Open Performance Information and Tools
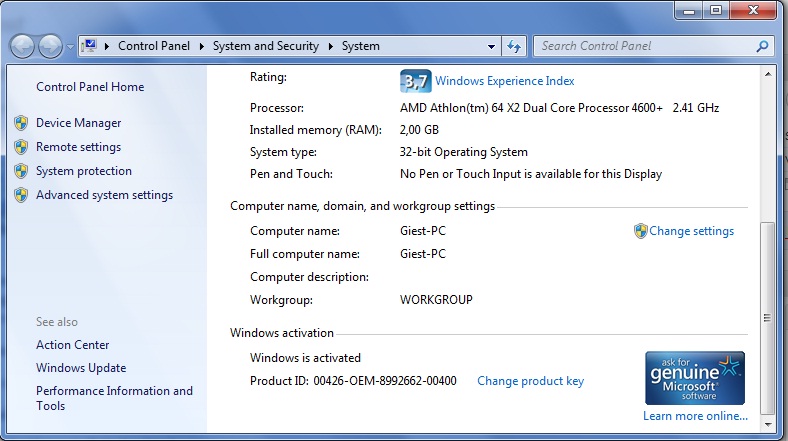Image resolution: width=788 pixels, height=441 pixels. 114,398
